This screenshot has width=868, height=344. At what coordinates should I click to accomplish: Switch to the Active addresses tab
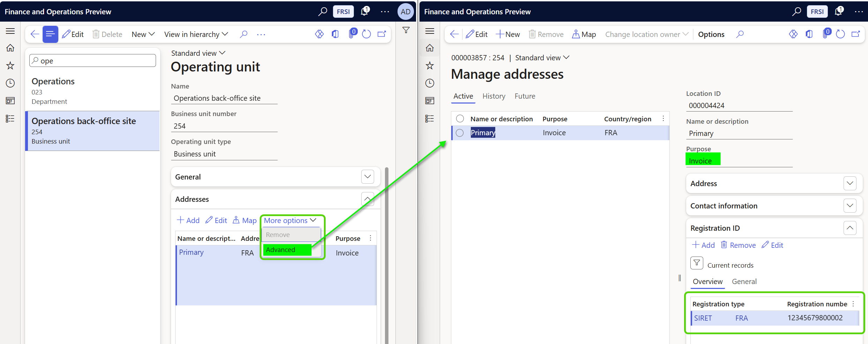[463, 96]
